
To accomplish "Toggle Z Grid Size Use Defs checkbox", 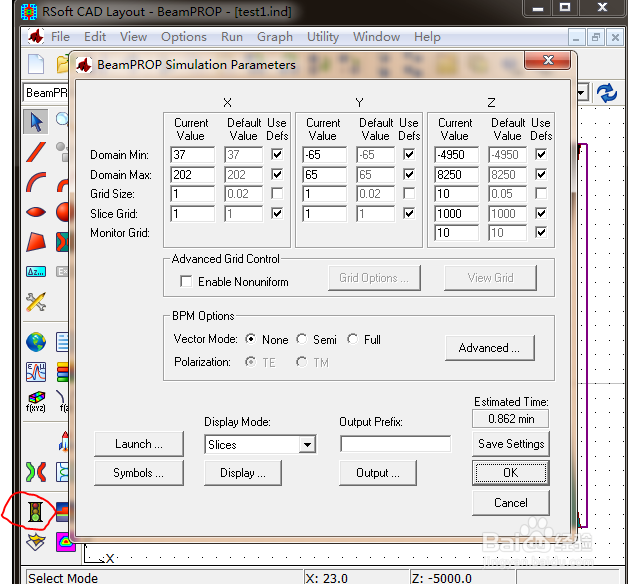I will [x=541, y=193].
